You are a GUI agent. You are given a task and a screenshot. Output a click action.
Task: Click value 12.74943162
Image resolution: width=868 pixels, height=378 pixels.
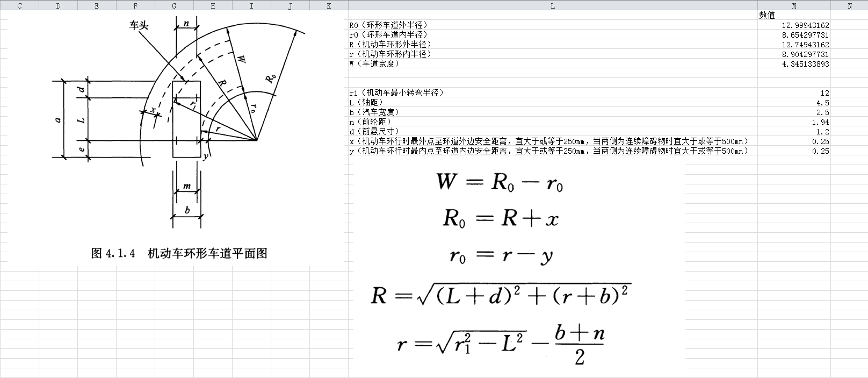click(794, 45)
